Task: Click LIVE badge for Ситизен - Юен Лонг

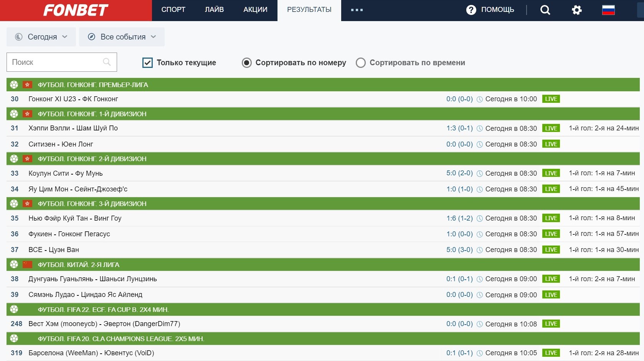Action: click(551, 144)
